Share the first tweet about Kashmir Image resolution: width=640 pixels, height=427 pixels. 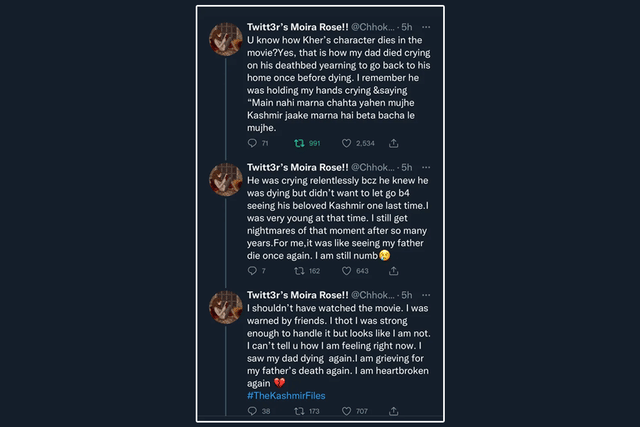pyautogui.click(x=393, y=143)
